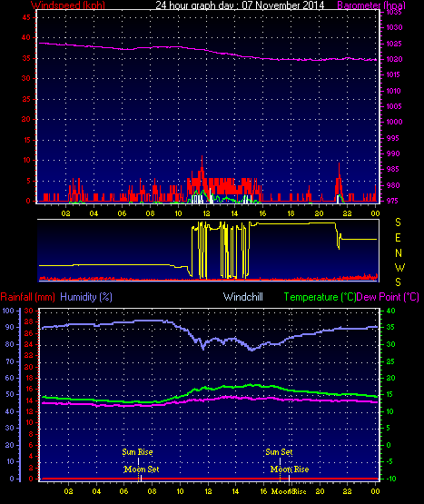Select -10 on the Temperature axis

(x=391, y=479)
